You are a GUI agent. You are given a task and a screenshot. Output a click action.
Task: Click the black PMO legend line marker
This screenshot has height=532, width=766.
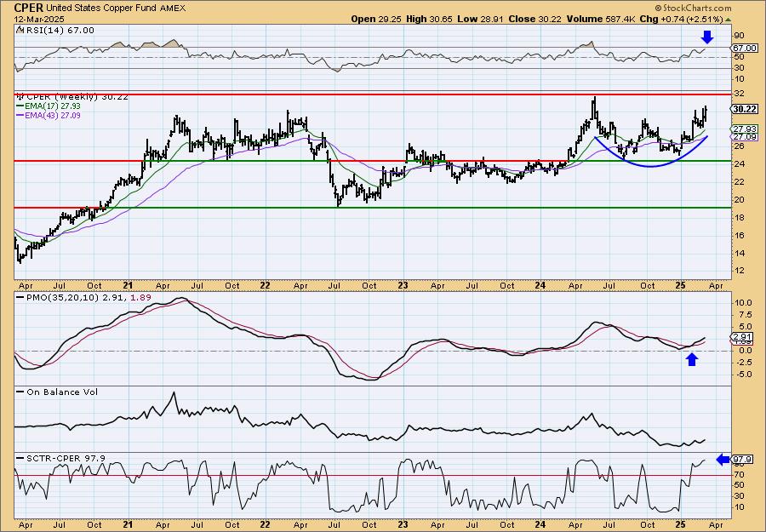tap(20, 298)
